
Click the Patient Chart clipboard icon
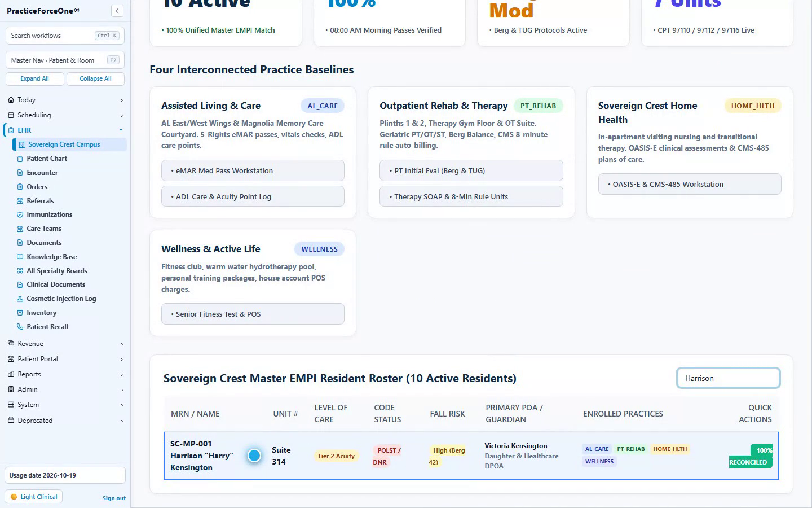pos(20,159)
